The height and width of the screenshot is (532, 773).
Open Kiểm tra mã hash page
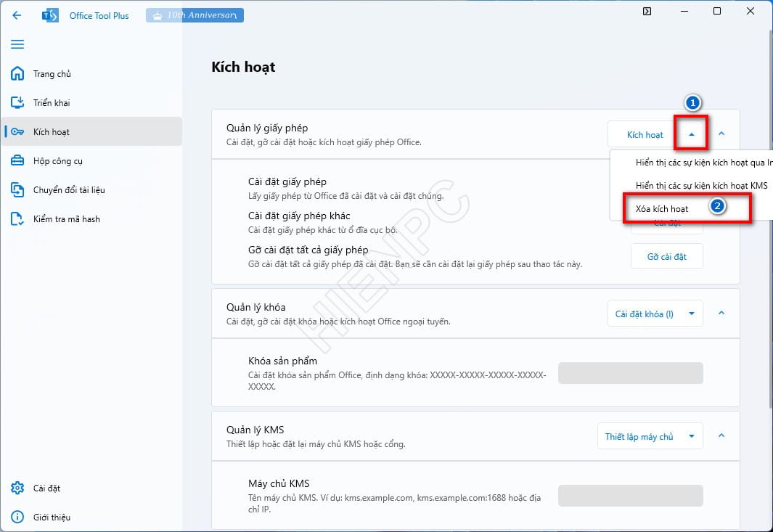coord(91,219)
